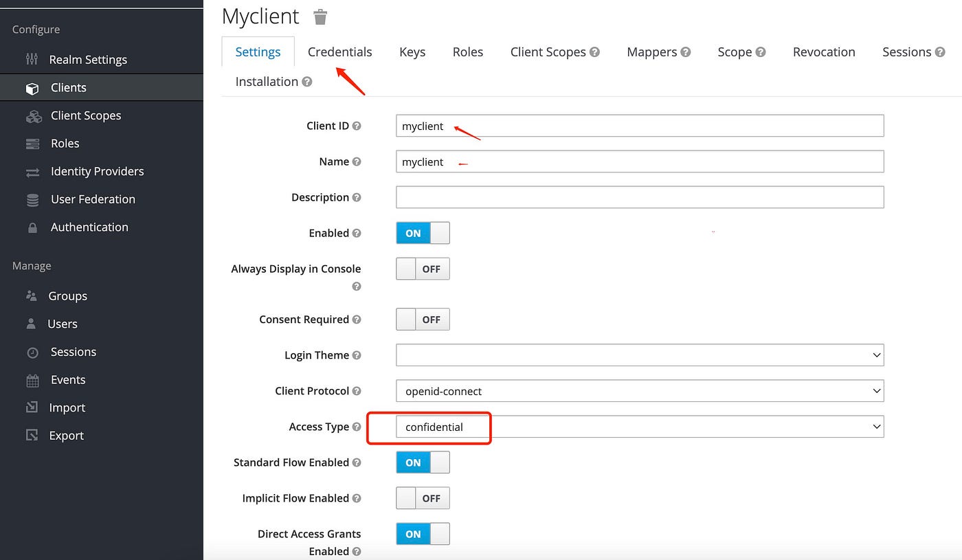The image size is (962, 560).
Task: Click the User Federation database icon
Action: tap(32, 199)
